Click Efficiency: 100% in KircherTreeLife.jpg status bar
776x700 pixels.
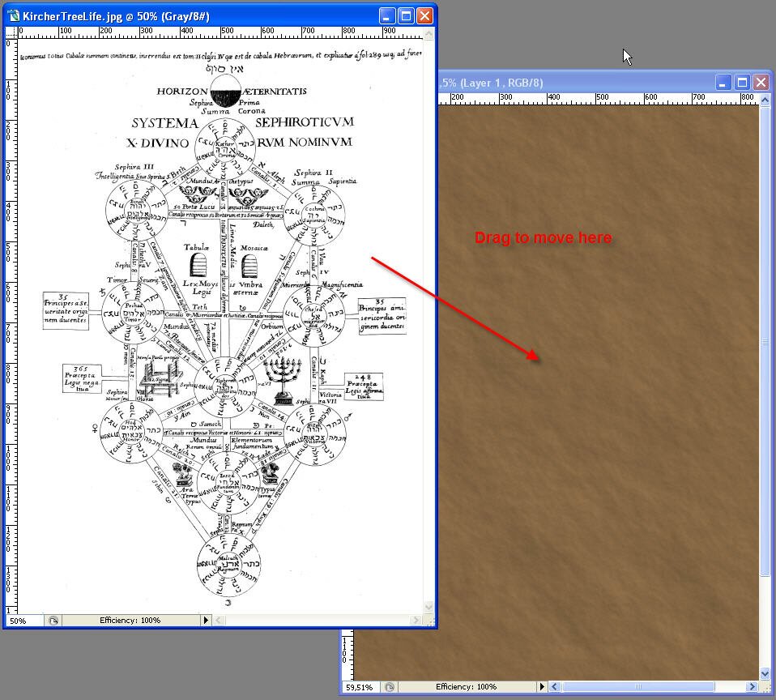click(x=130, y=621)
